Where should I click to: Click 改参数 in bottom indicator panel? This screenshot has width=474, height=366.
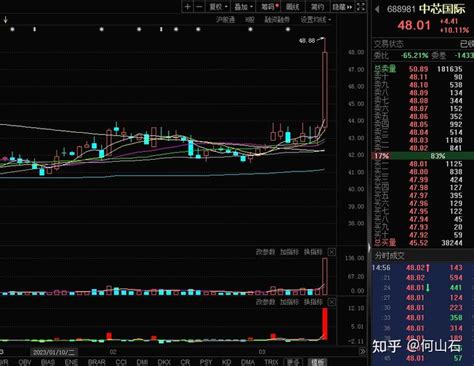click(x=265, y=302)
